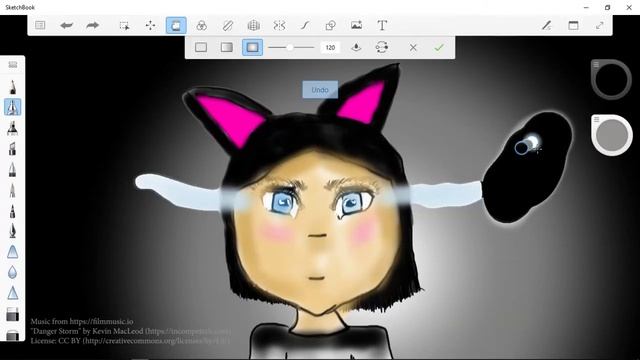Open brush properties pen icon at toolbar right
The height and width of the screenshot is (360, 640).
point(547,25)
